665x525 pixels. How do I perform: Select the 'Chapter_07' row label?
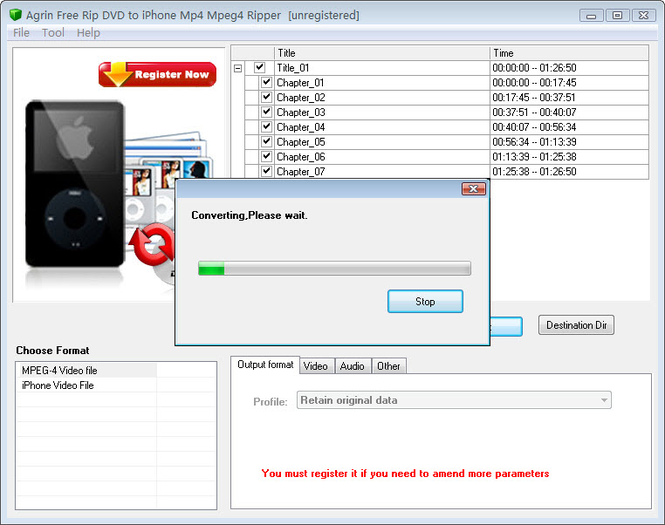coord(301,172)
